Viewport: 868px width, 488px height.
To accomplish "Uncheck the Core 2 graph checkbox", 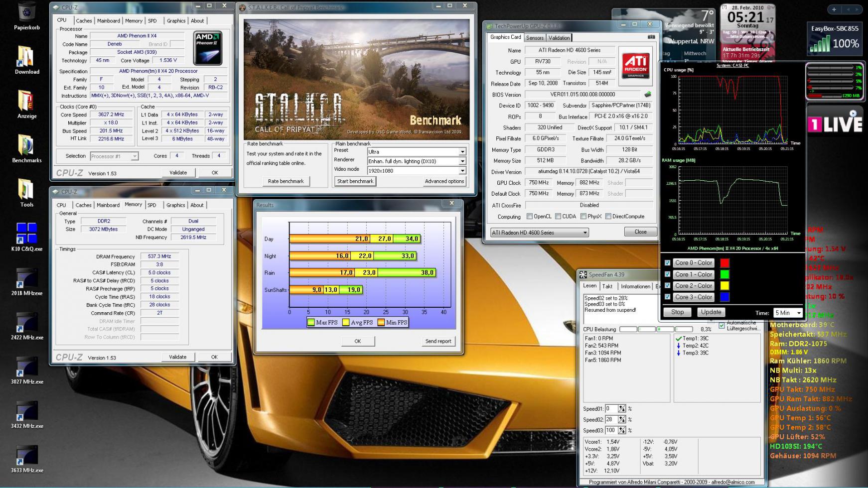I will [x=667, y=286].
